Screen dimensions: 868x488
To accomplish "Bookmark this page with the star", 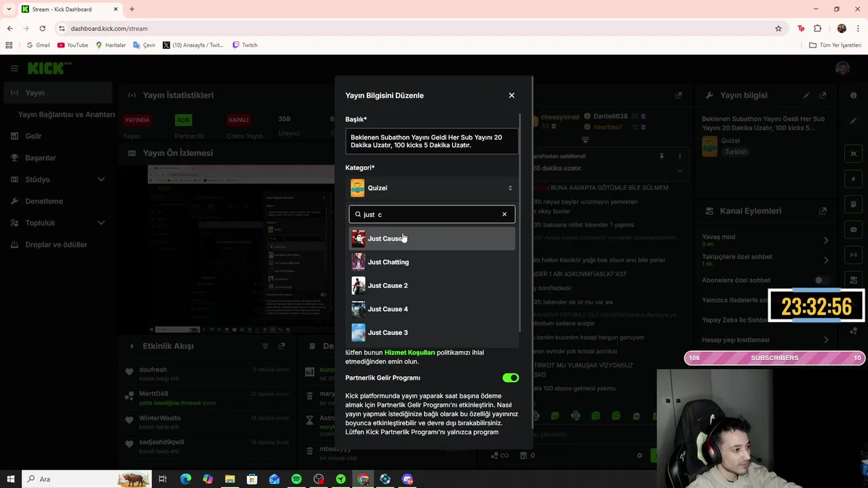I will pyautogui.click(x=778, y=28).
